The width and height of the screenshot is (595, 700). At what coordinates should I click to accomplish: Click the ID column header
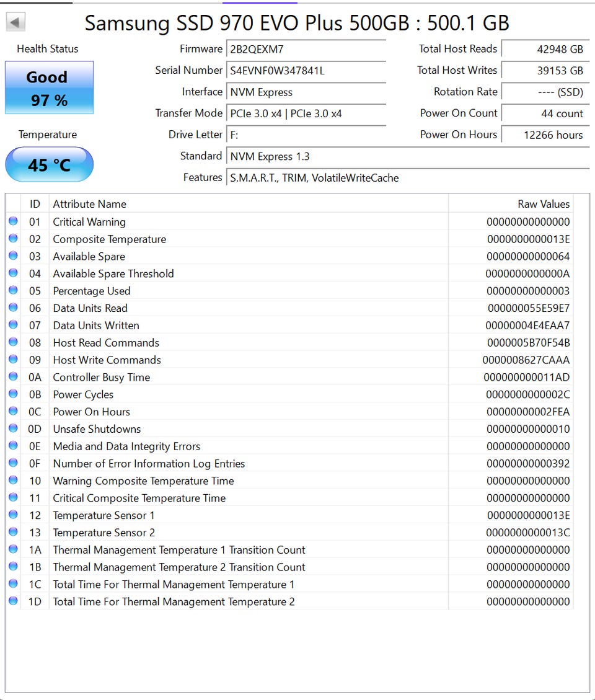pyautogui.click(x=35, y=204)
